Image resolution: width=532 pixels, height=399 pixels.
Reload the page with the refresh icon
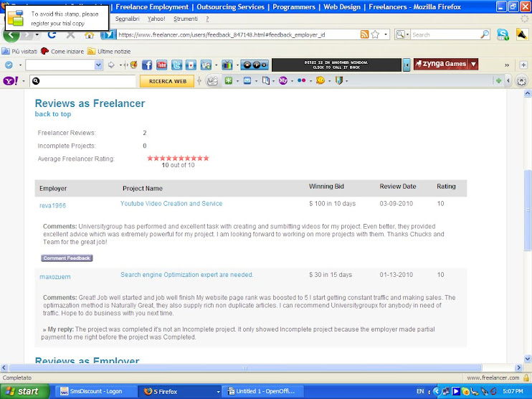tap(52, 34)
